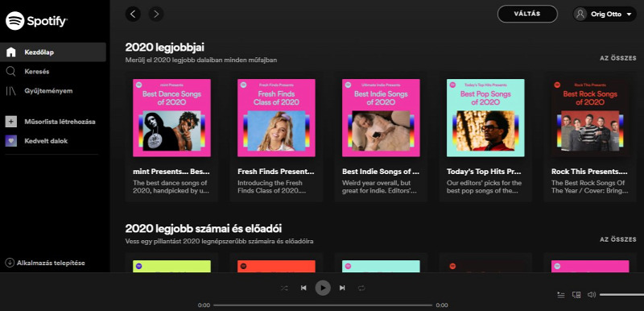Click the Spotify logo
644x311 pixels.
(x=36, y=20)
